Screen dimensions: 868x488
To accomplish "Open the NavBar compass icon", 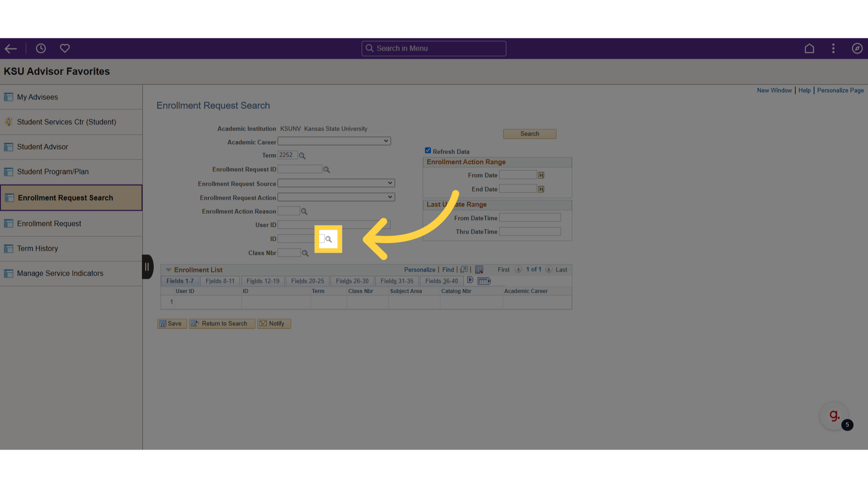I will pos(857,48).
